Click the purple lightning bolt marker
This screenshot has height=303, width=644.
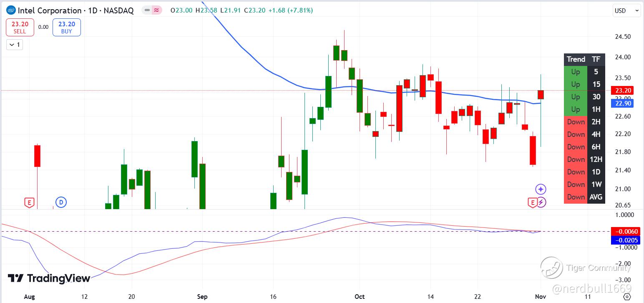541,202
